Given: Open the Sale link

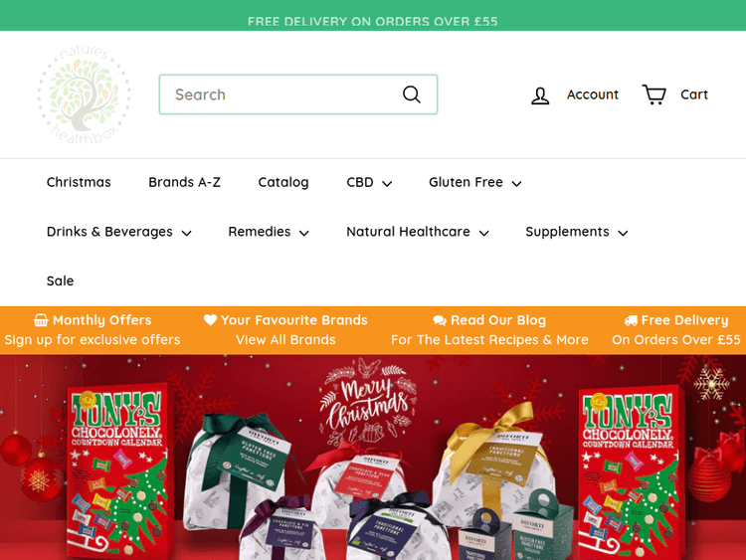Looking at the screenshot, I should 60,281.
